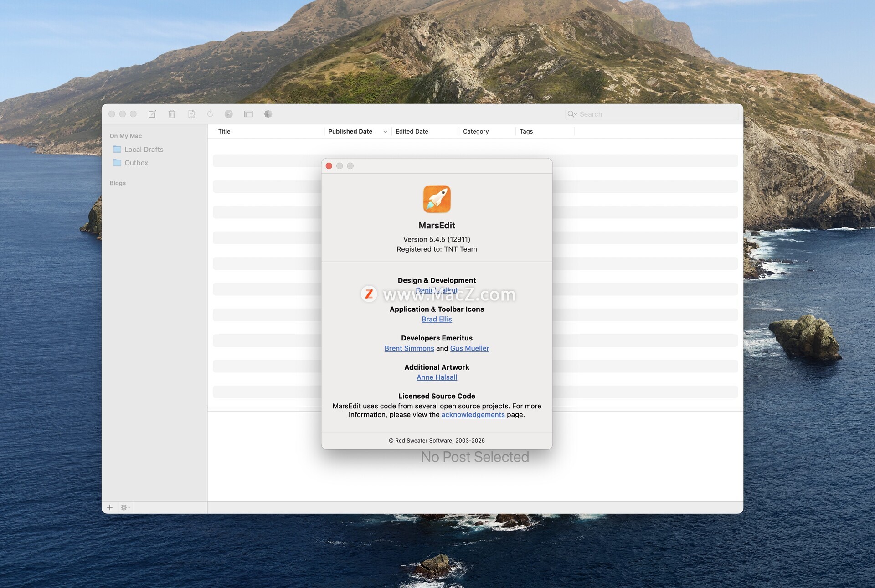Screen dimensions: 875x588
Task: Click the compass View on Web icon
Action: [x=229, y=114]
